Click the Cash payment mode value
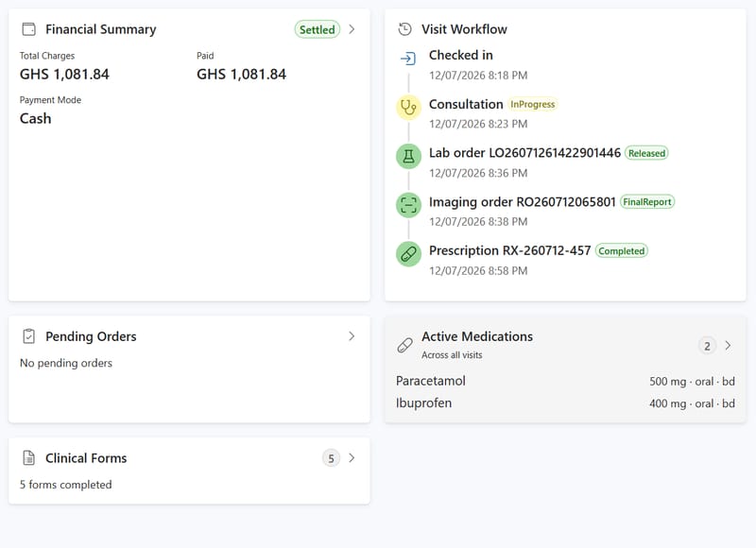The image size is (756, 548). [x=35, y=118]
